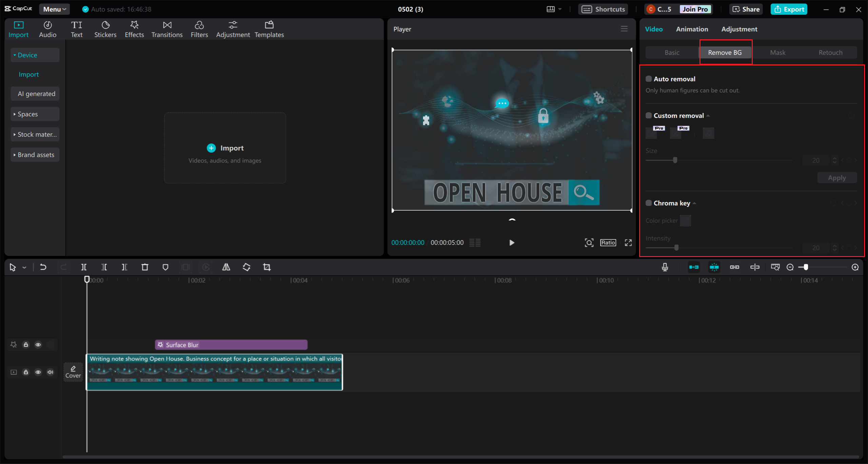Switch to the Mask sub-tab
This screenshot has width=868, height=464.
(777, 53)
